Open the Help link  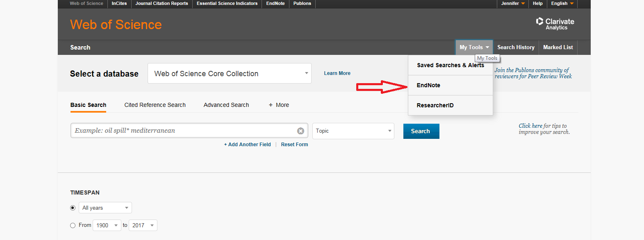point(537,3)
